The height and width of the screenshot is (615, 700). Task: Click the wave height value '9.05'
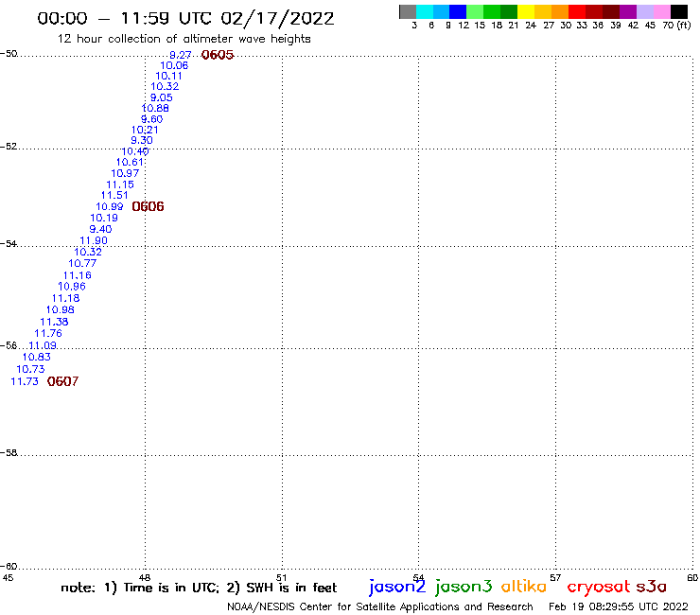tap(161, 97)
